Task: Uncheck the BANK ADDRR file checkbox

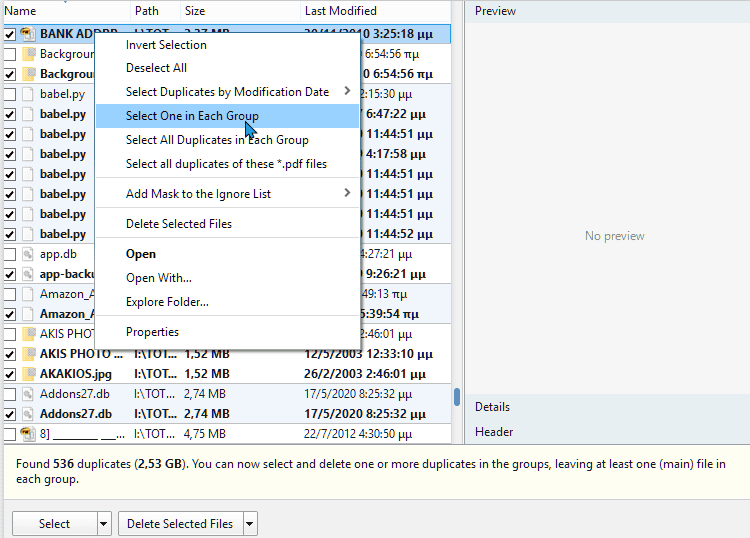Action: 10,34
